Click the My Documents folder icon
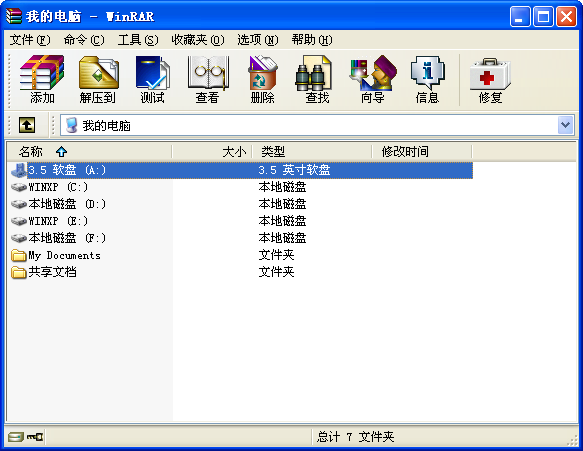 tap(19, 255)
